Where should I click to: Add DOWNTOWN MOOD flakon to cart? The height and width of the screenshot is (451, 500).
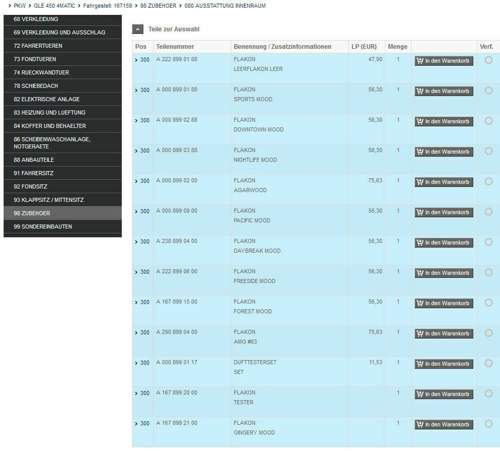click(x=444, y=122)
